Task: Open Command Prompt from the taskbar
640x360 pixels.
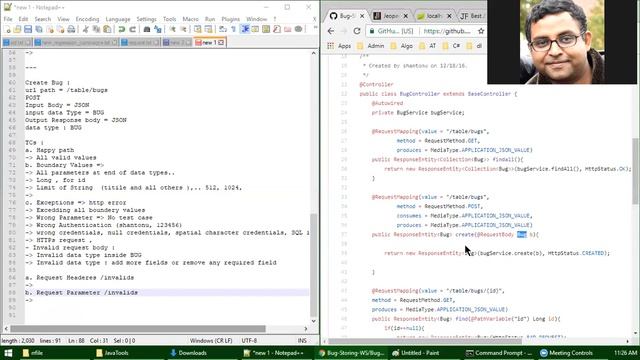Action: click(x=499, y=353)
